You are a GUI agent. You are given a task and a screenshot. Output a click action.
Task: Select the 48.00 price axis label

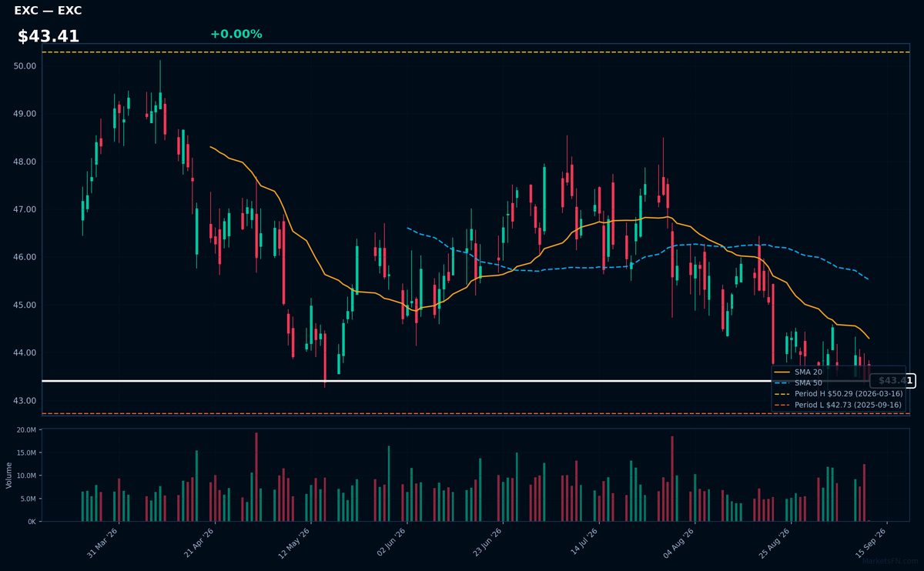pos(25,162)
